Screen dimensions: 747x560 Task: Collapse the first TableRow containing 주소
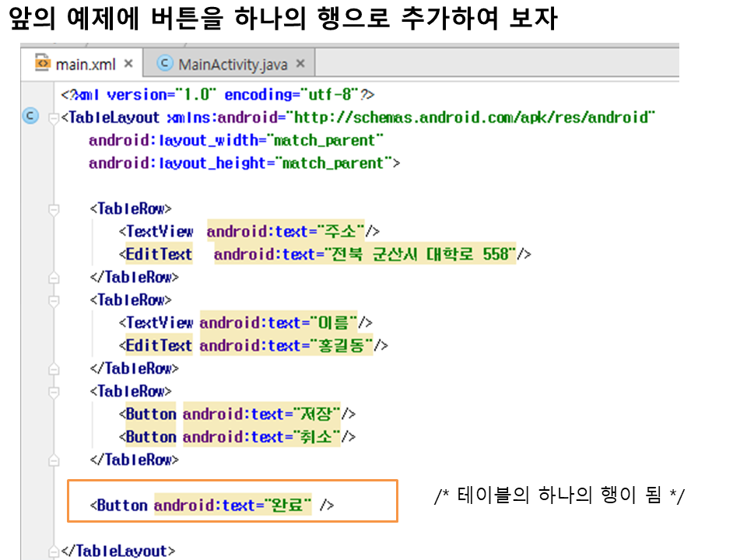(x=54, y=209)
